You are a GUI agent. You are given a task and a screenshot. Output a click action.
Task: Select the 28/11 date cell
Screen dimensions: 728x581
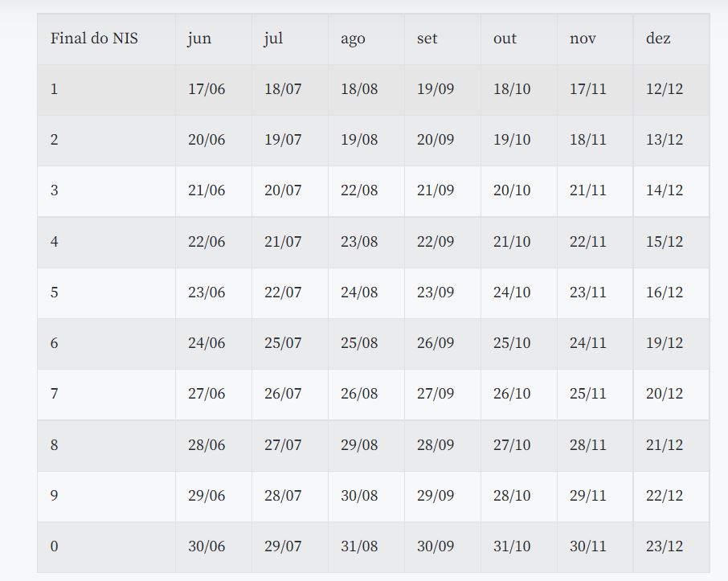coord(588,444)
